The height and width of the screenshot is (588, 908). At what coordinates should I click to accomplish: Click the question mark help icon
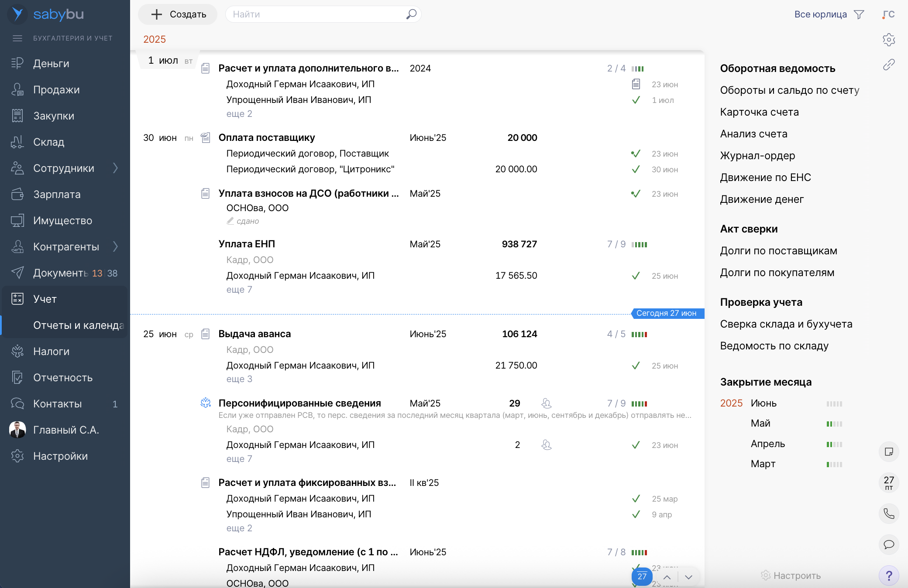889,576
